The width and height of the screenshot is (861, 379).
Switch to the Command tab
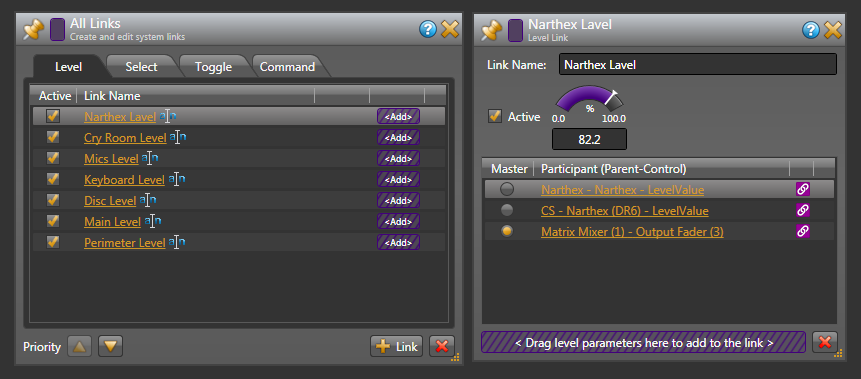click(287, 67)
